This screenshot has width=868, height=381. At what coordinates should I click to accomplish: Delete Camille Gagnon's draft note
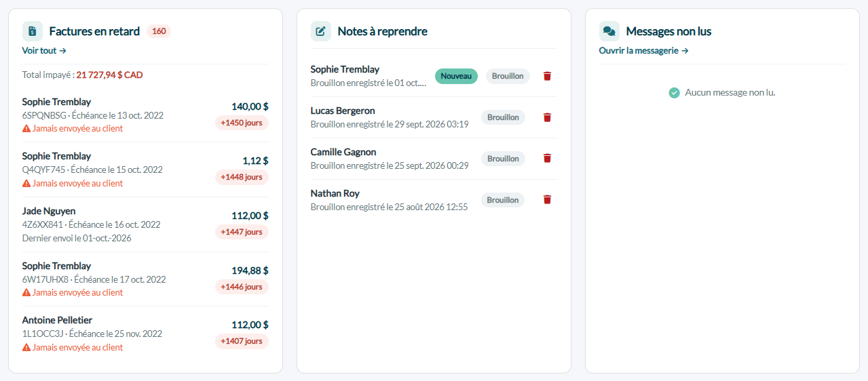pyautogui.click(x=547, y=158)
